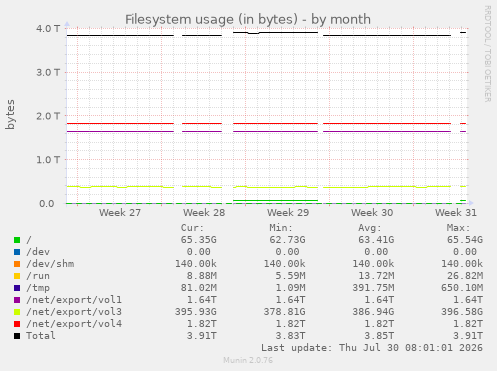Click the Max: column header
497x371 pixels.
click(x=458, y=228)
